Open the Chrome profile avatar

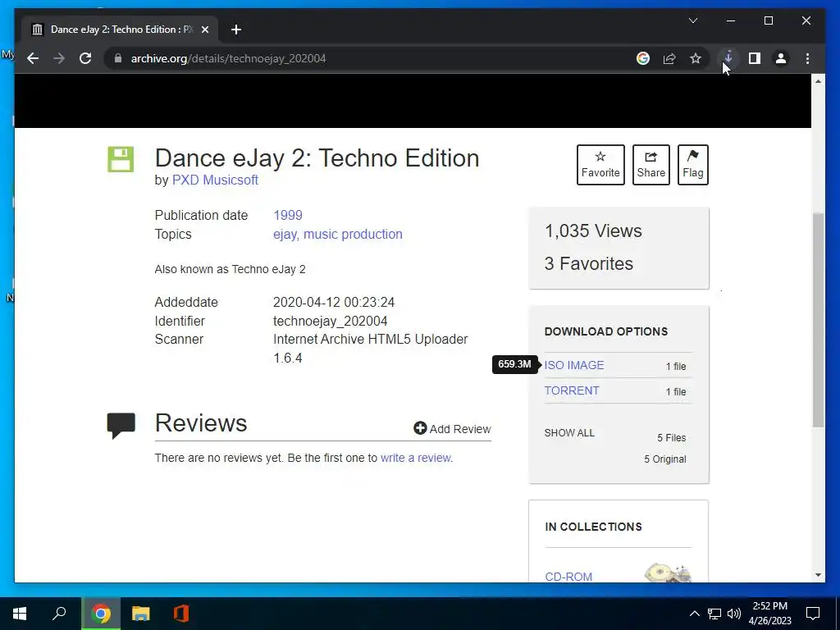click(x=781, y=58)
